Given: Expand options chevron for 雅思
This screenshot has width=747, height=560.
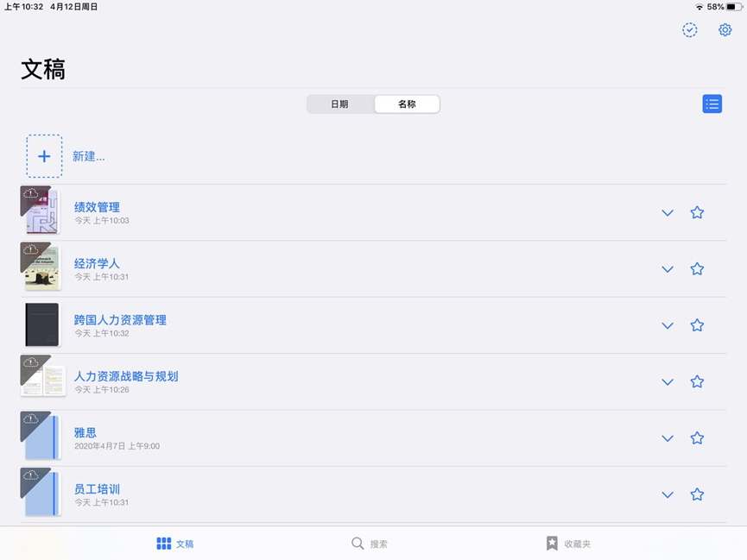Looking at the screenshot, I should [668, 438].
